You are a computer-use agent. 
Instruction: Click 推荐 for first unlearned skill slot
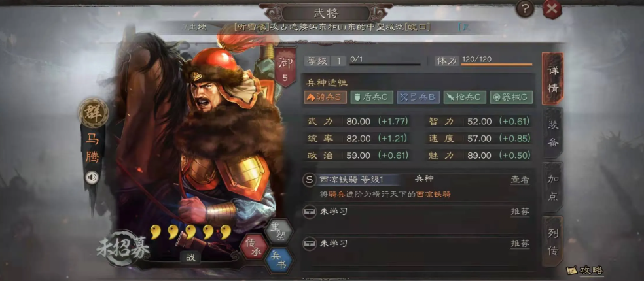click(x=520, y=212)
